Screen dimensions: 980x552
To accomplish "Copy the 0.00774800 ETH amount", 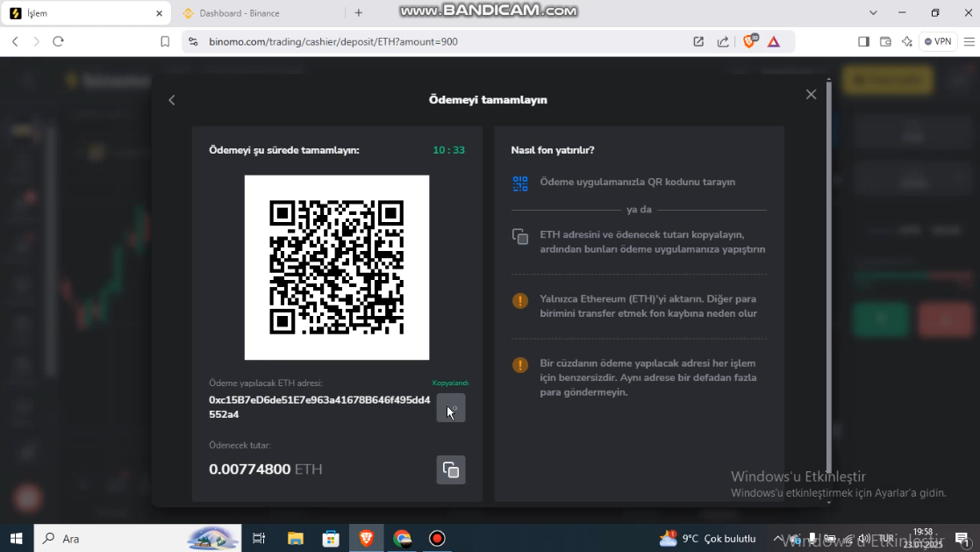I will 451,470.
